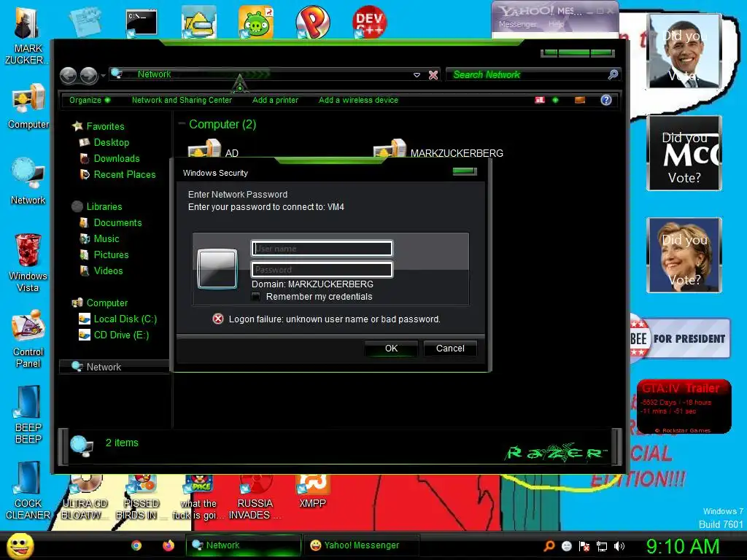Viewport: 747px width, 560px height.
Task: Click Add a printer
Action: tap(275, 100)
